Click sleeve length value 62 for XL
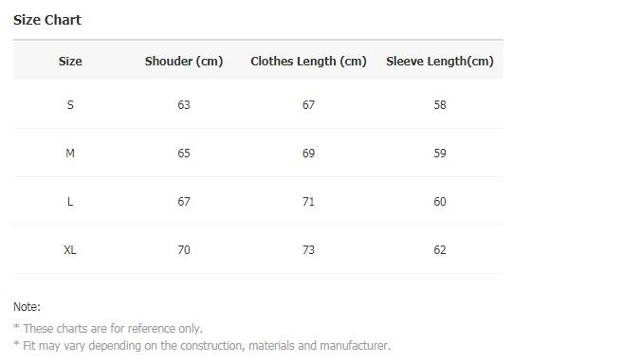 [440, 250]
